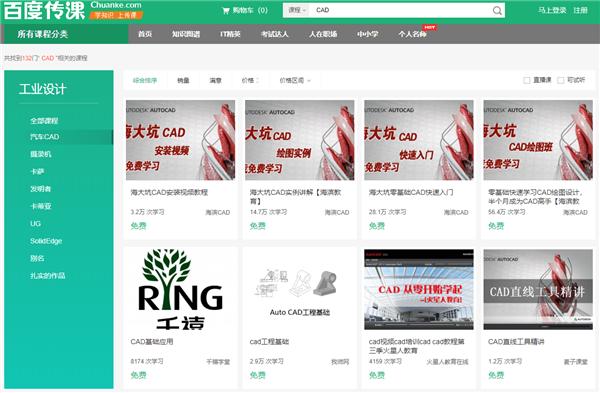Screen dimensions: 600x393
Task: Expand the 价格区间 dropdown
Action: [x=295, y=80]
